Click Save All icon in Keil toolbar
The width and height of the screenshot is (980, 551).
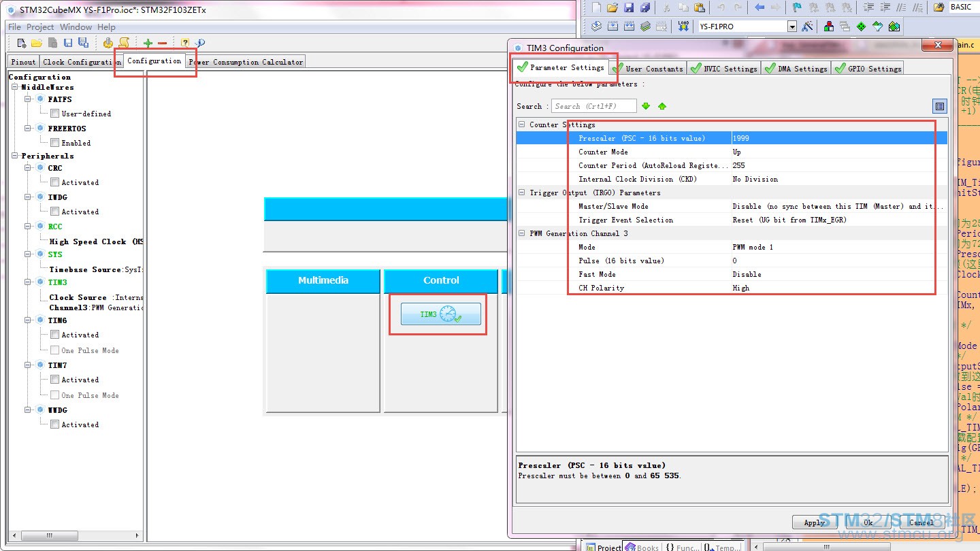pos(645,7)
